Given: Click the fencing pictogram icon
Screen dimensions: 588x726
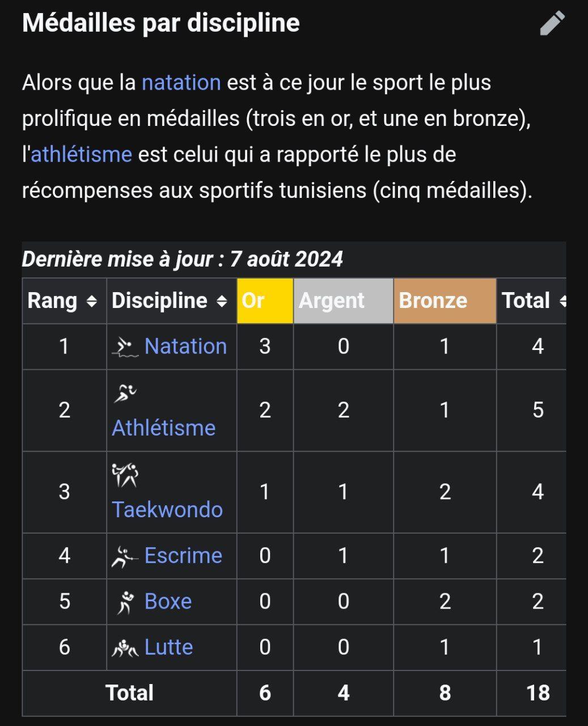Looking at the screenshot, I should tap(125, 556).
